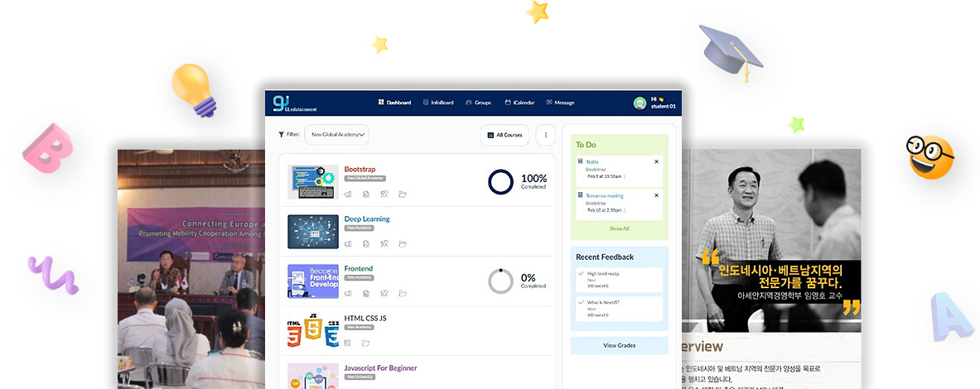
Task: Open the Deep Learning course title
Action: click(x=367, y=219)
